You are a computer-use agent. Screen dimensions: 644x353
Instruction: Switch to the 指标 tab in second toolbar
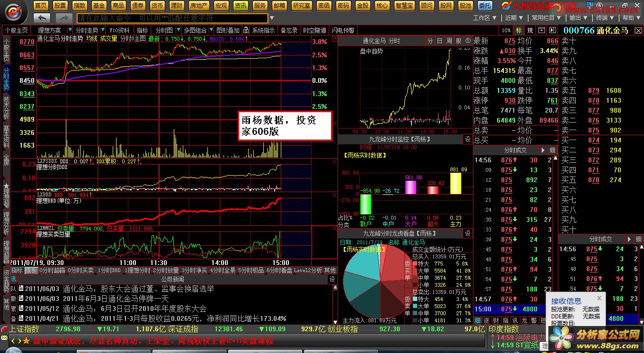143,30
